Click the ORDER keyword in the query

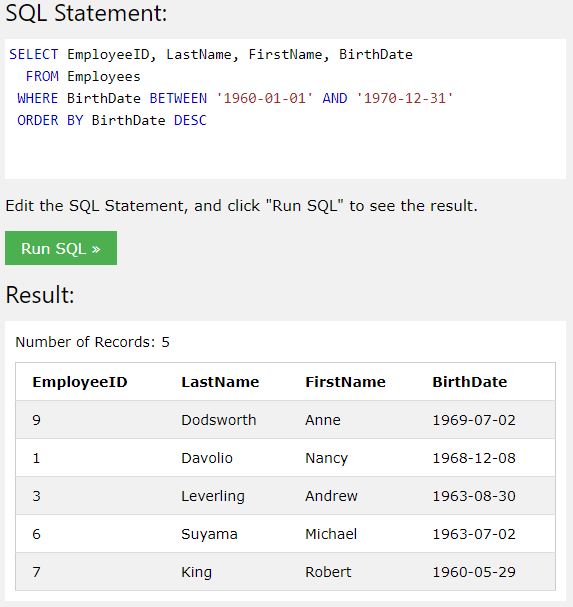[x=38, y=120]
